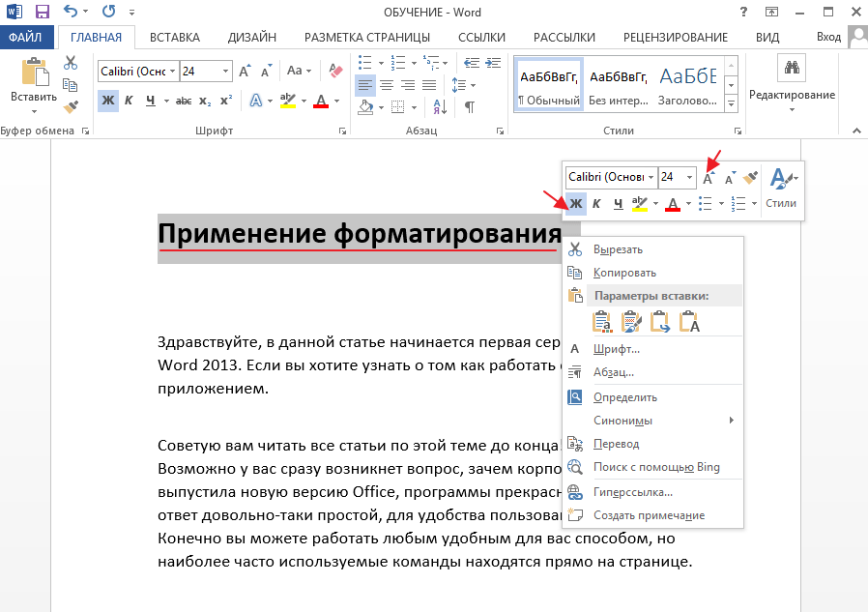Clear all formatting eraser icon

point(335,71)
